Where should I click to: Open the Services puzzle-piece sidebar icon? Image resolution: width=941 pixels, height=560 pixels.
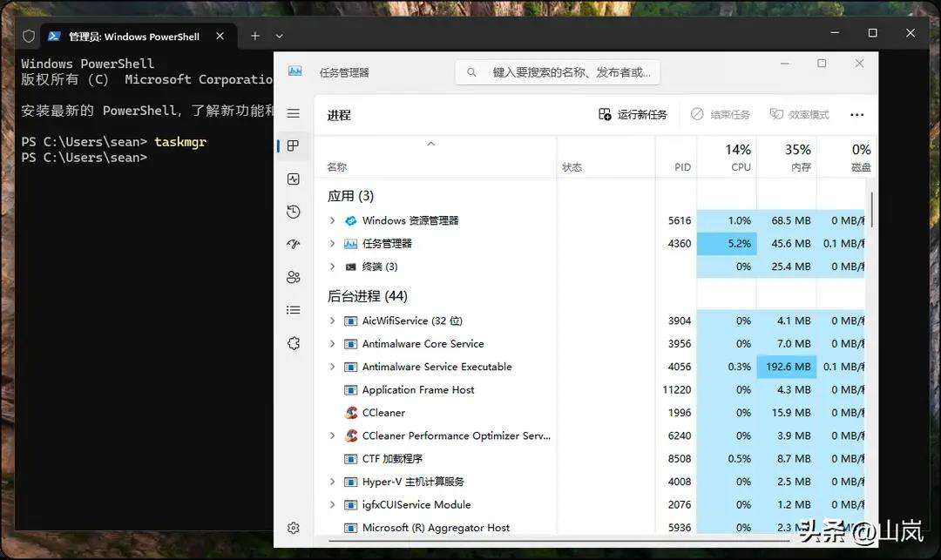coord(294,343)
